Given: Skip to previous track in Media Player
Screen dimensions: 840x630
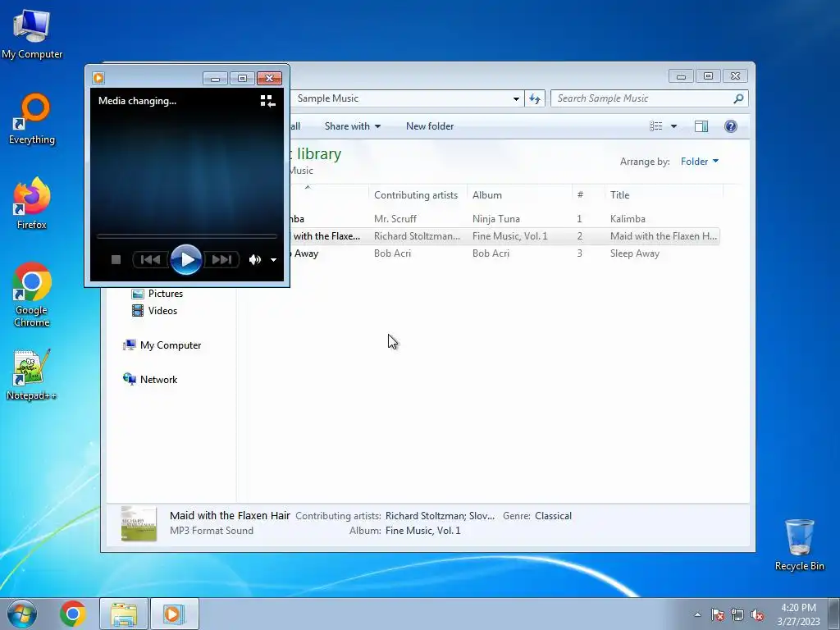Looking at the screenshot, I should point(151,260).
